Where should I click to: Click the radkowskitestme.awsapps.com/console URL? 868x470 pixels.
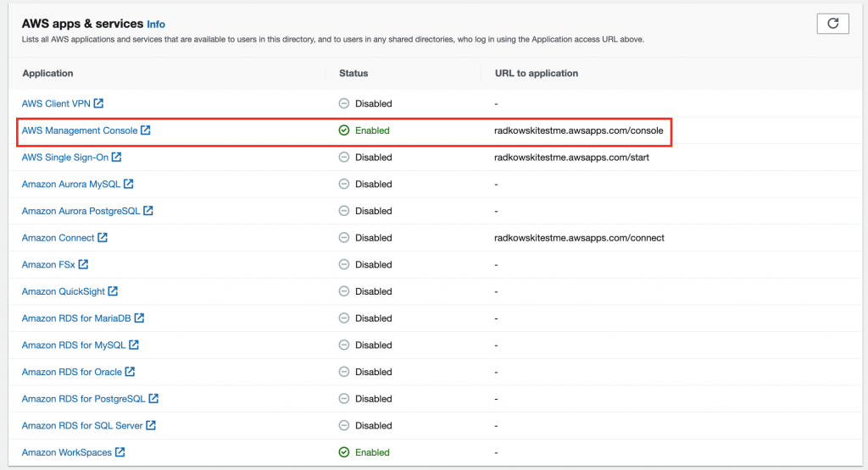(578, 130)
